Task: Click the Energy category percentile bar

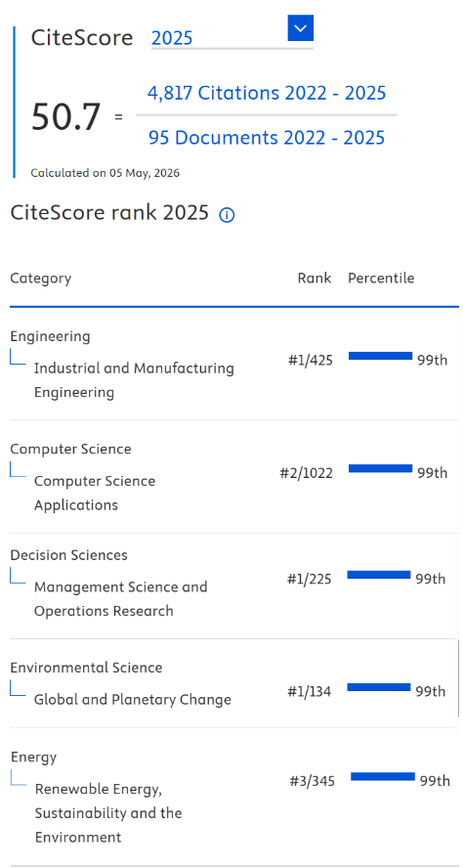Action: tap(383, 777)
